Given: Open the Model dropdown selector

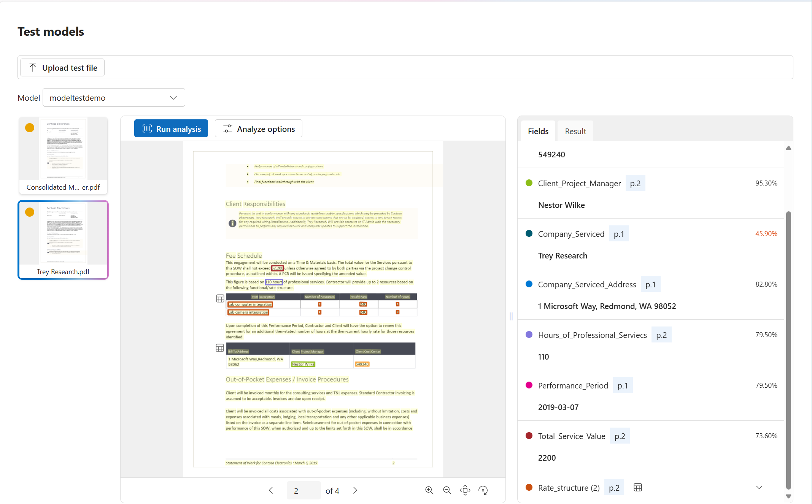Looking at the screenshot, I should (114, 97).
